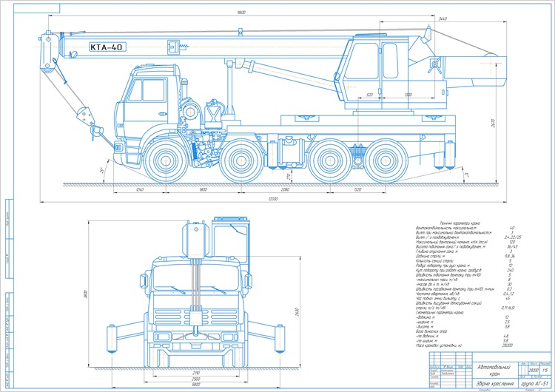555x392 pixels.
Task: Select the Автомобільний кран title cell
Action: tap(495, 371)
